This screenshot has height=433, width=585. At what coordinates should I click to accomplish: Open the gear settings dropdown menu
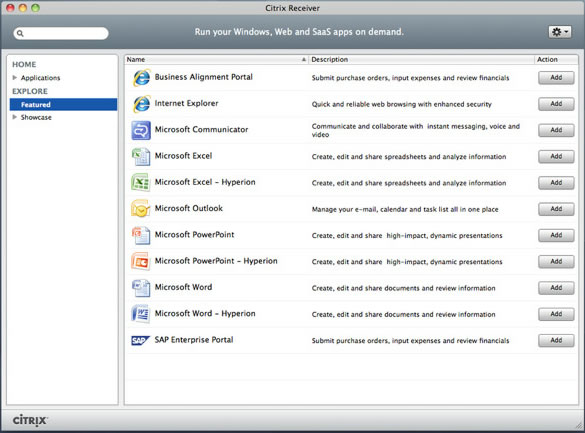pos(560,32)
